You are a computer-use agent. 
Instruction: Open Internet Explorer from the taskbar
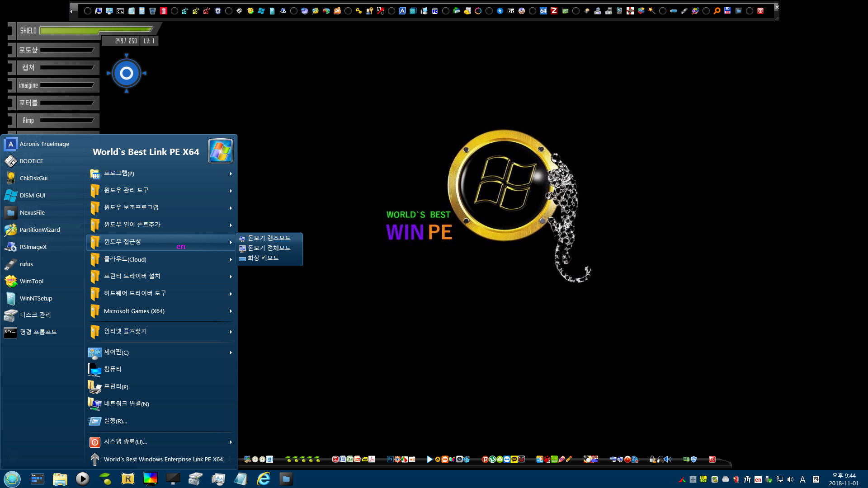pos(264,479)
